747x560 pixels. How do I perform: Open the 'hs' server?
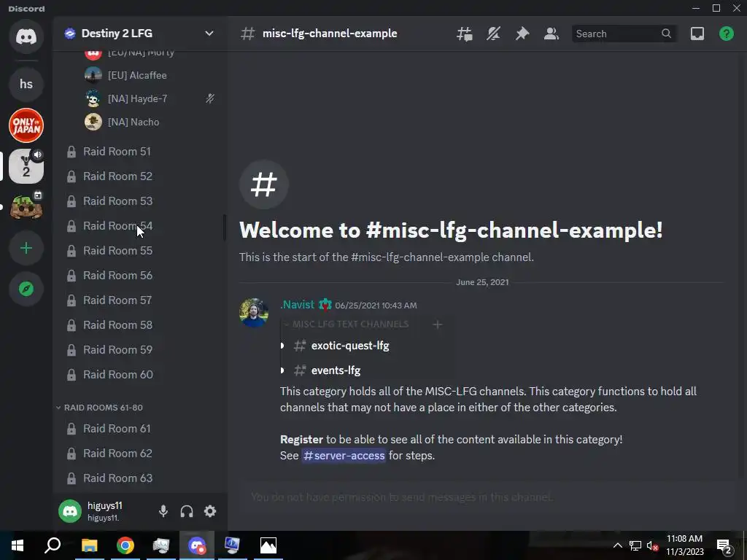point(26,84)
